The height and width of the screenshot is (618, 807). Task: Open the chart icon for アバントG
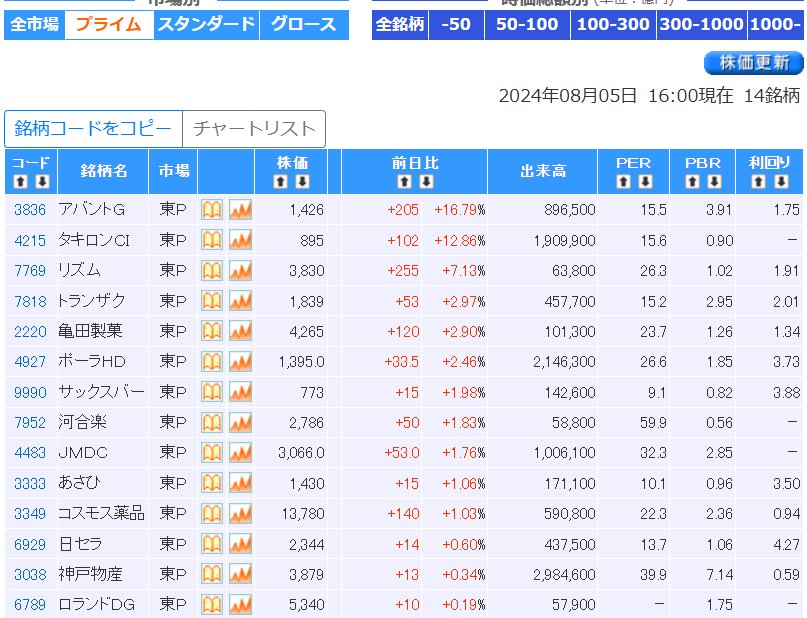(x=240, y=210)
